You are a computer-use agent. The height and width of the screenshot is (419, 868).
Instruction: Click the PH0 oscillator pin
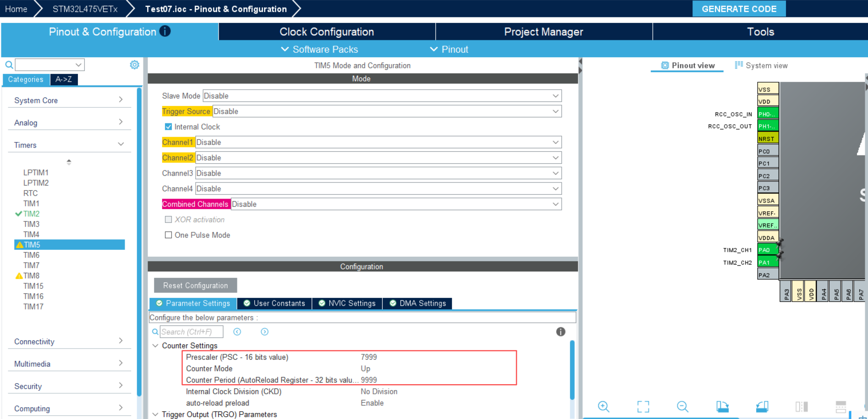click(x=768, y=114)
